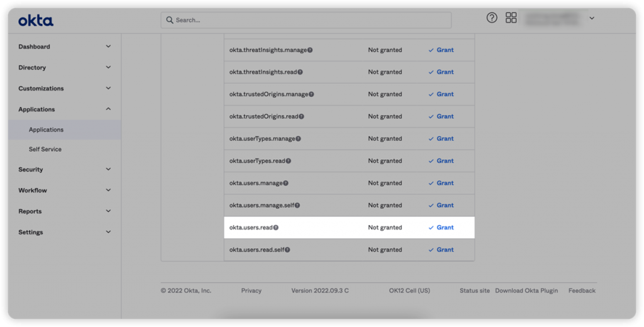Grant the okta.trustedOrigins.read scope
Screen dimensions: 644x327
click(441, 117)
